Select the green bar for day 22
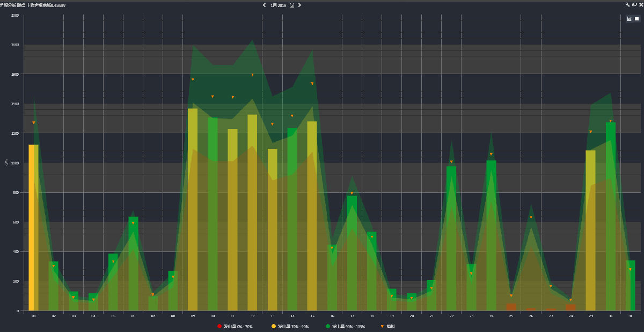This screenshot has width=644, height=332. click(x=451, y=239)
